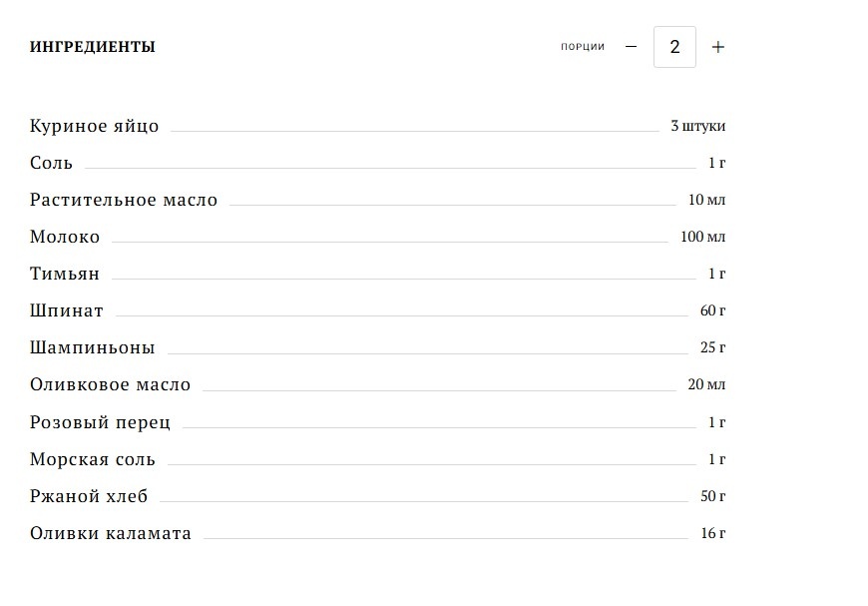Click the ИНГРЕДИЕНТЫ heading
Screen dimensions: 868x606
tap(93, 47)
